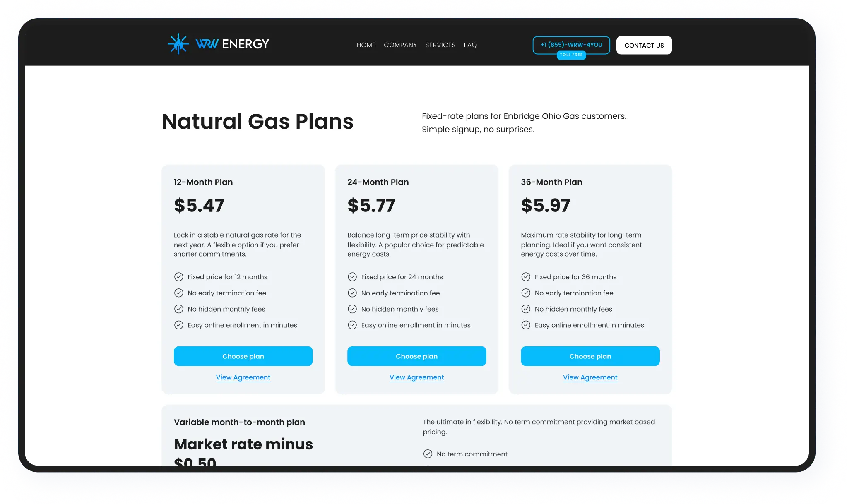Image resolution: width=847 pixels, height=504 pixels.
Task: Click the checkmark beside 'No early termination fee' on 24-Month Plan
Action: [x=352, y=293]
